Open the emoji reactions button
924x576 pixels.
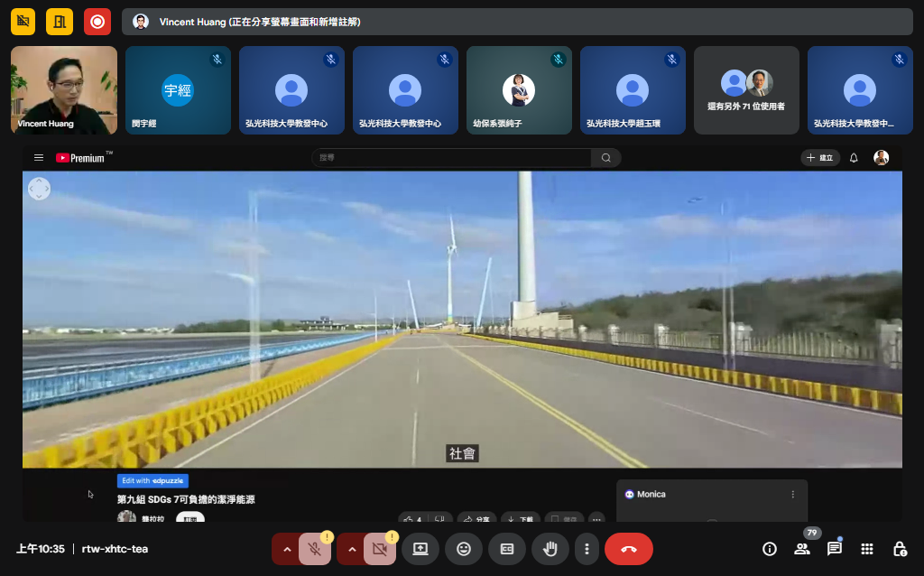pyautogui.click(x=464, y=549)
